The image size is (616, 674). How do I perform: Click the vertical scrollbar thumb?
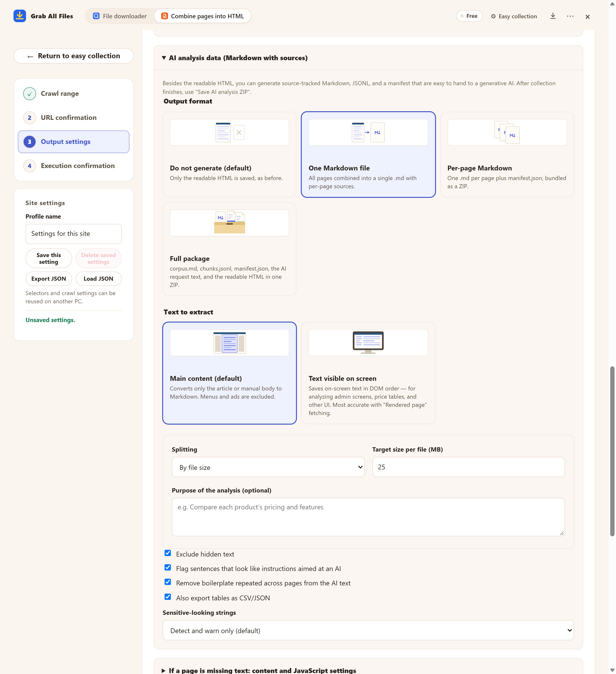612,451
